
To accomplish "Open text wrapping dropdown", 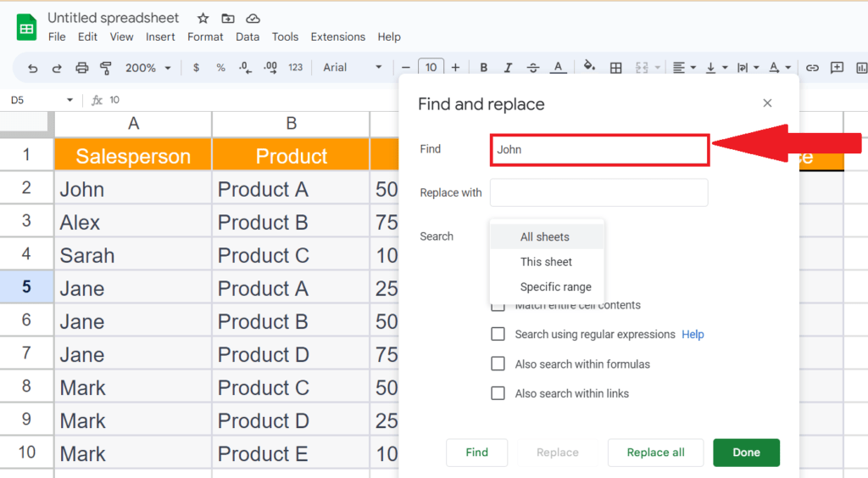I will coord(748,68).
